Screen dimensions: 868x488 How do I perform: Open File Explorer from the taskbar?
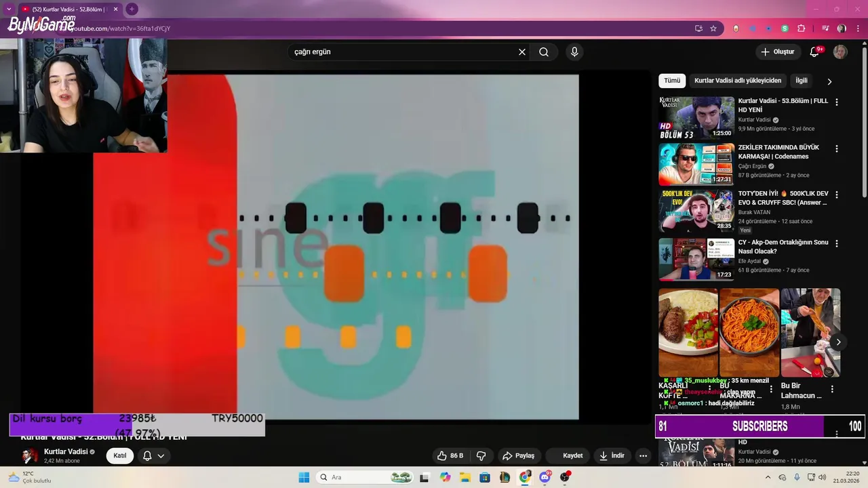coord(465,477)
